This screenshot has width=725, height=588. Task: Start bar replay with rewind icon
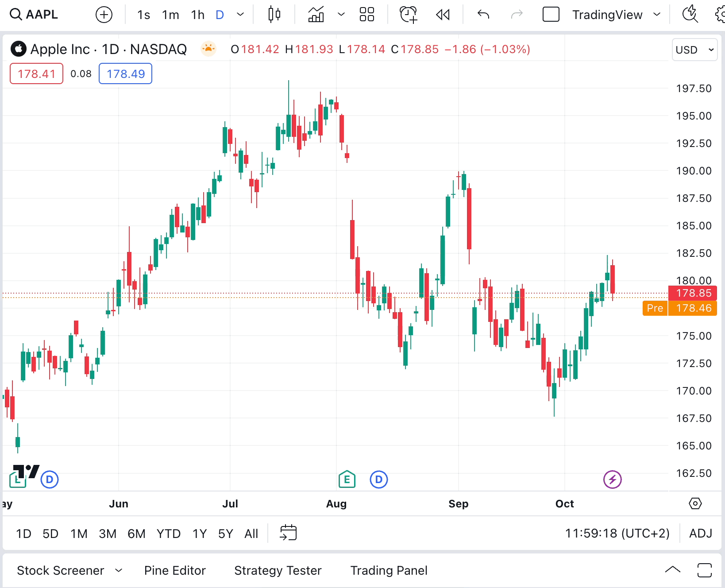[443, 15]
